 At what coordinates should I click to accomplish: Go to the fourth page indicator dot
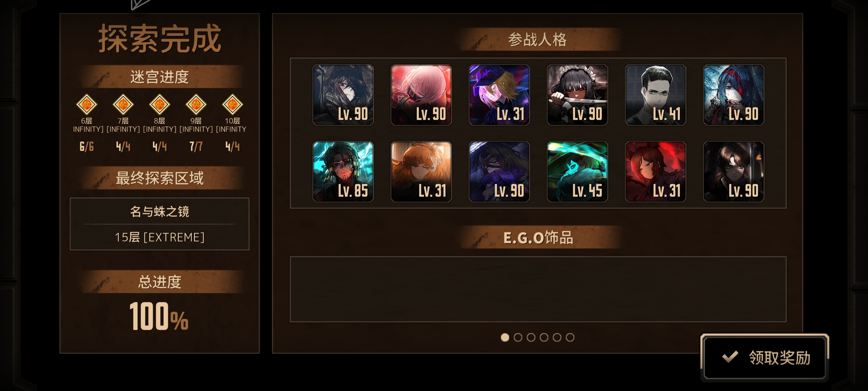point(544,337)
